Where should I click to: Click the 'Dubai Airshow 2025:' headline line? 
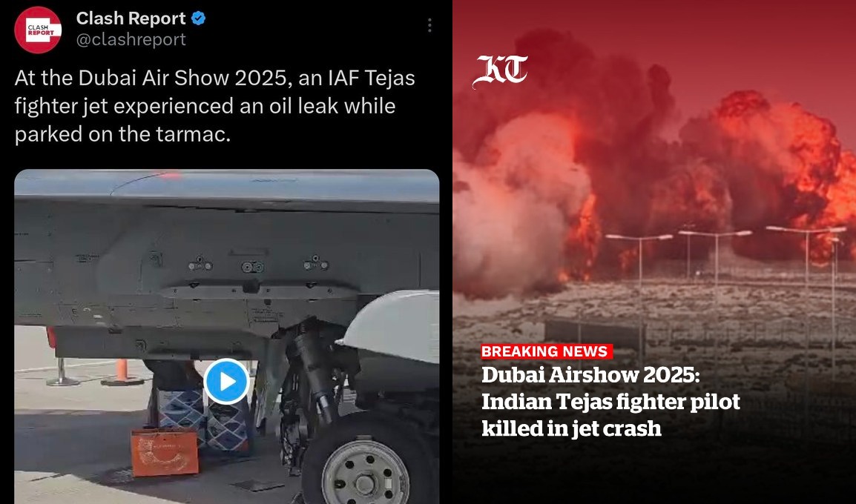(x=590, y=375)
